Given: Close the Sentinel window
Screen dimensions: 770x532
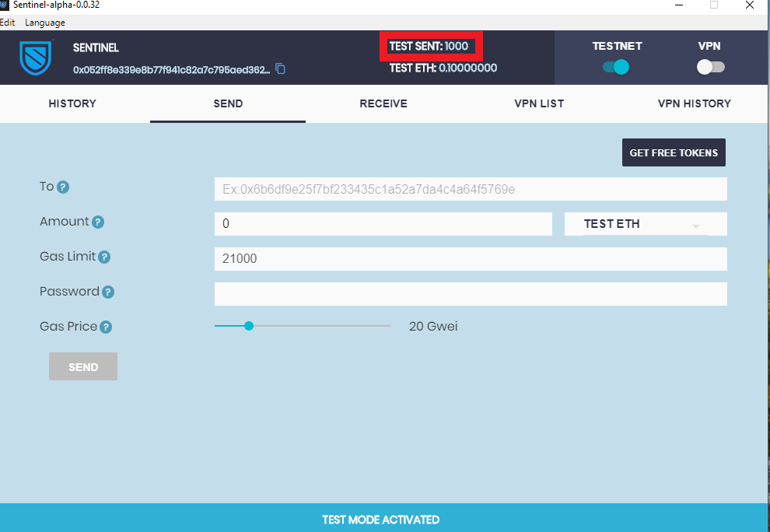Looking at the screenshot, I should coord(749,5).
